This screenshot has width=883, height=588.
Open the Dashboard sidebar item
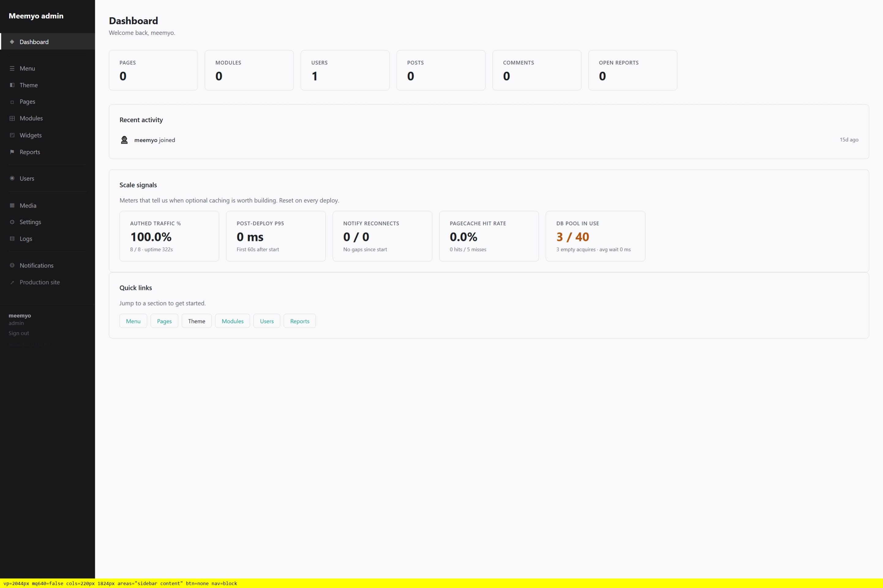pyautogui.click(x=48, y=42)
